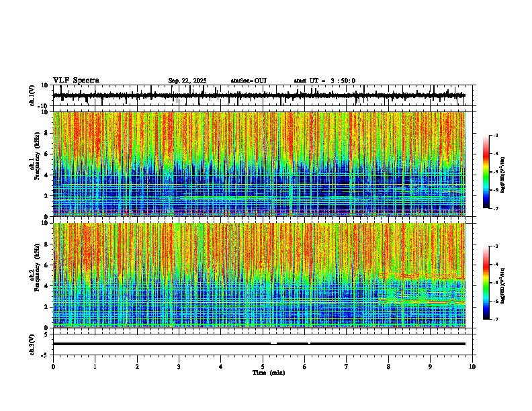Click the "ch.3(V)" axis label

tap(32, 345)
